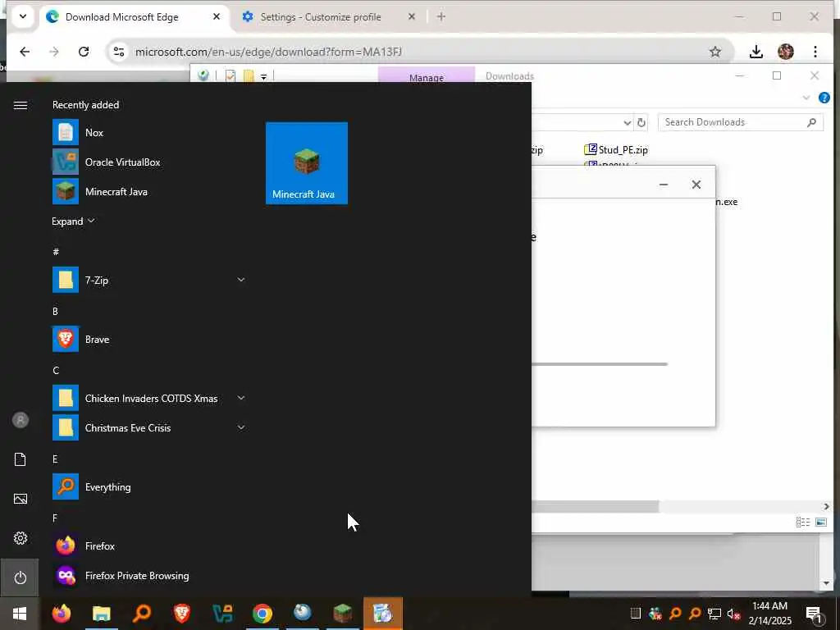Open the user account icon in Start
Image resolution: width=840 pixels, height=630 pixels.
20,420
